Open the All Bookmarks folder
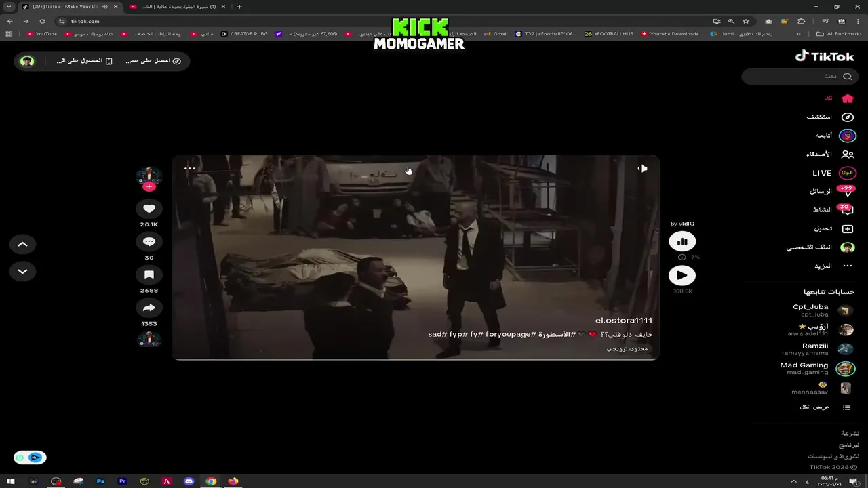 tap(839, 34)
